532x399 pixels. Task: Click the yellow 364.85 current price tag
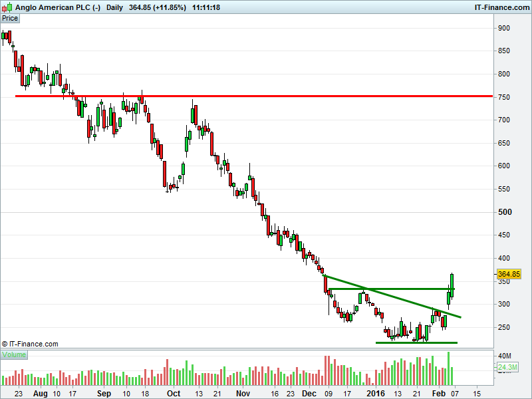click(x=509, y=274)
